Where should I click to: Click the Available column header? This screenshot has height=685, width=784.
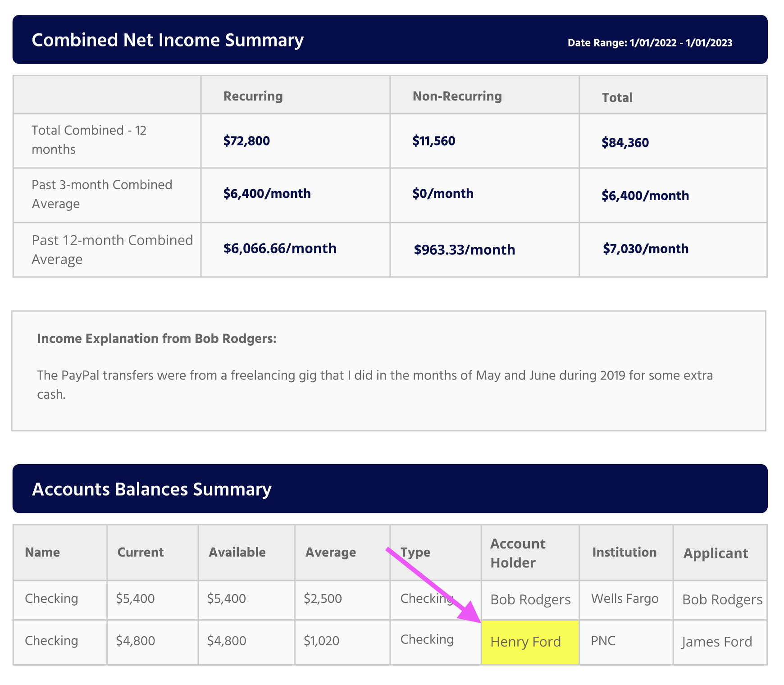click(237, 552)
